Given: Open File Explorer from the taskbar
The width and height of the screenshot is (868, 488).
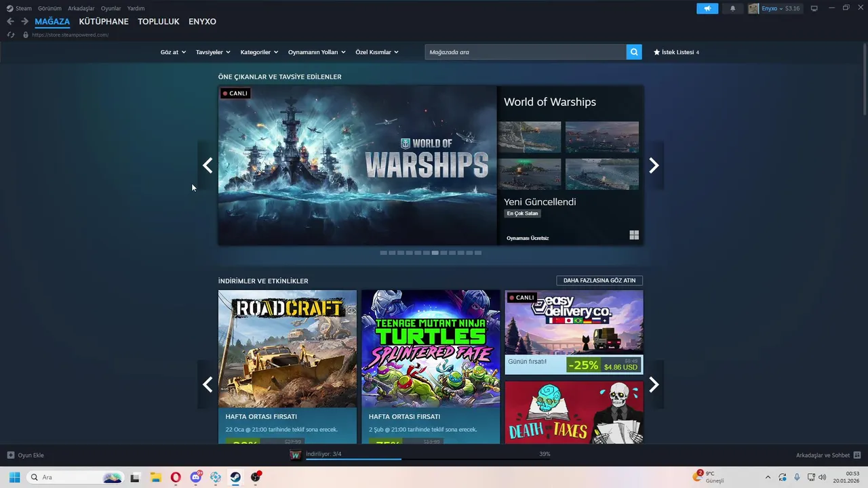Looking at the screenshot, I should (x=155, y=477).
